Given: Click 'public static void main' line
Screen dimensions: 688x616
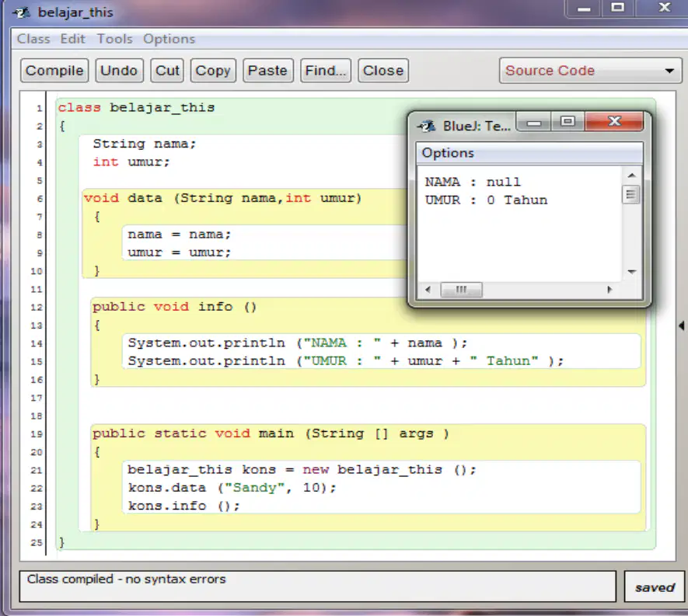Looking at the screenshot, I should 271,433.
